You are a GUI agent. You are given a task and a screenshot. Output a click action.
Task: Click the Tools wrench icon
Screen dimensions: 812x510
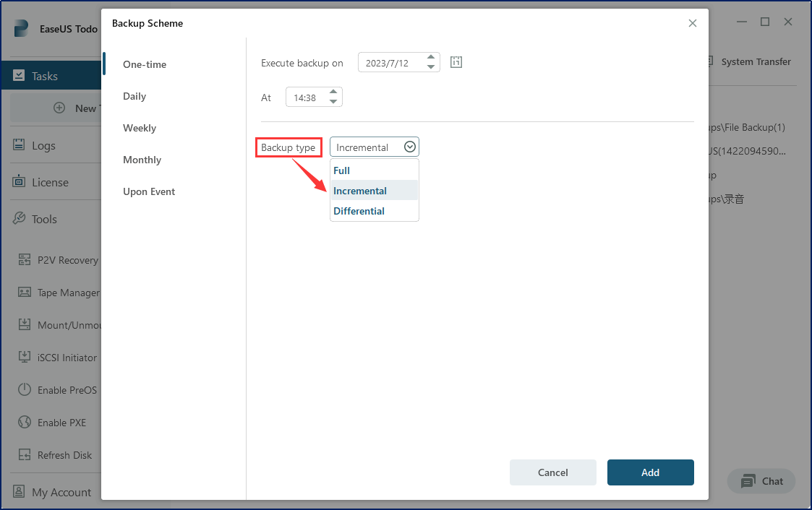pyautogui.click(x=19, y=218)
